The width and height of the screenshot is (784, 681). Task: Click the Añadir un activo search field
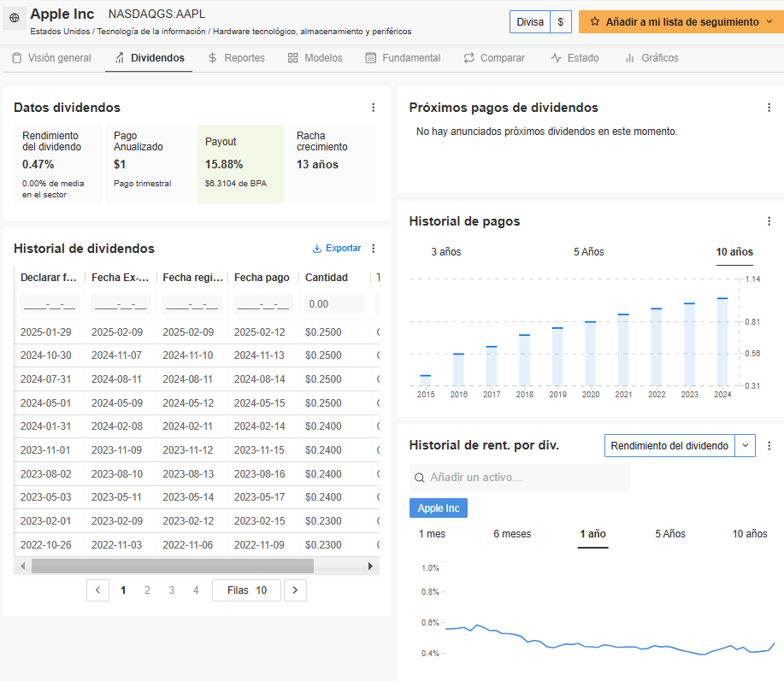(x=520, y=478)
